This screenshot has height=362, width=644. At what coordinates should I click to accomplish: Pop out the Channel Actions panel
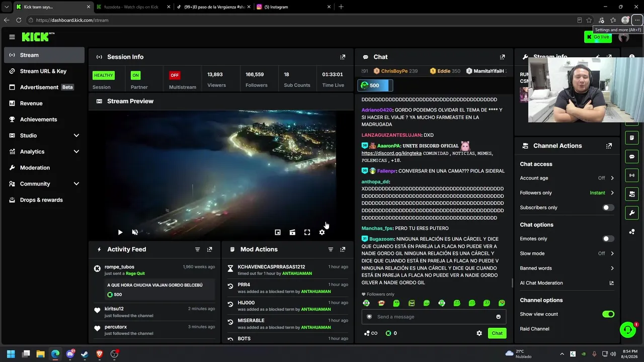pos(609,146)
